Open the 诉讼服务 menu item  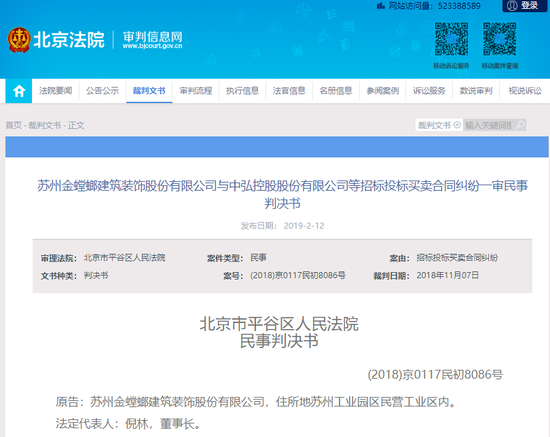[x=429, y=91]
